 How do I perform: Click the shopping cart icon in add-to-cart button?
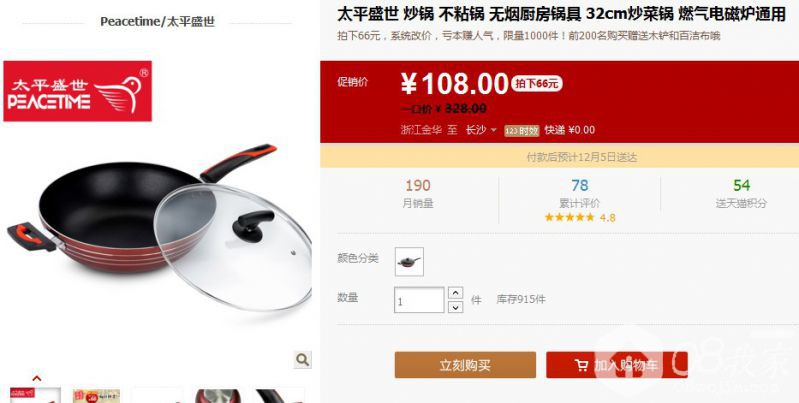(x=580, y=365)
